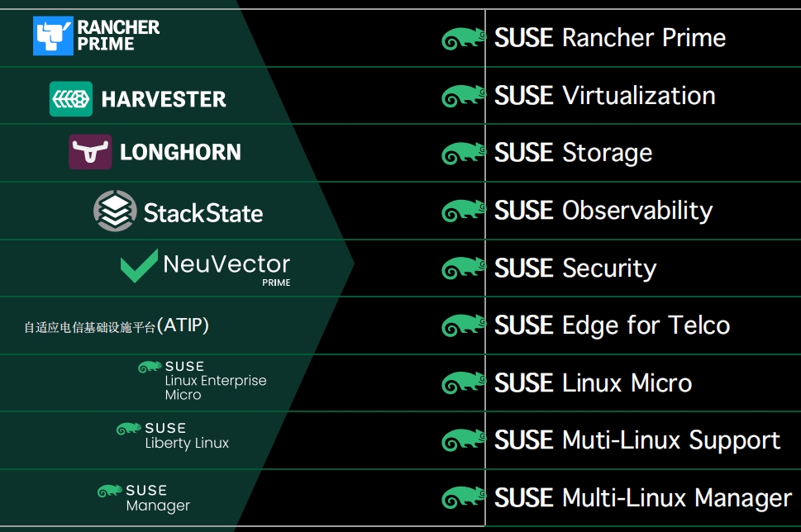The width and height of the screenshot is (801, 532).
Task: Click the chameleon beside SUSE Virtualization
Action: click(x=464, y=96)
